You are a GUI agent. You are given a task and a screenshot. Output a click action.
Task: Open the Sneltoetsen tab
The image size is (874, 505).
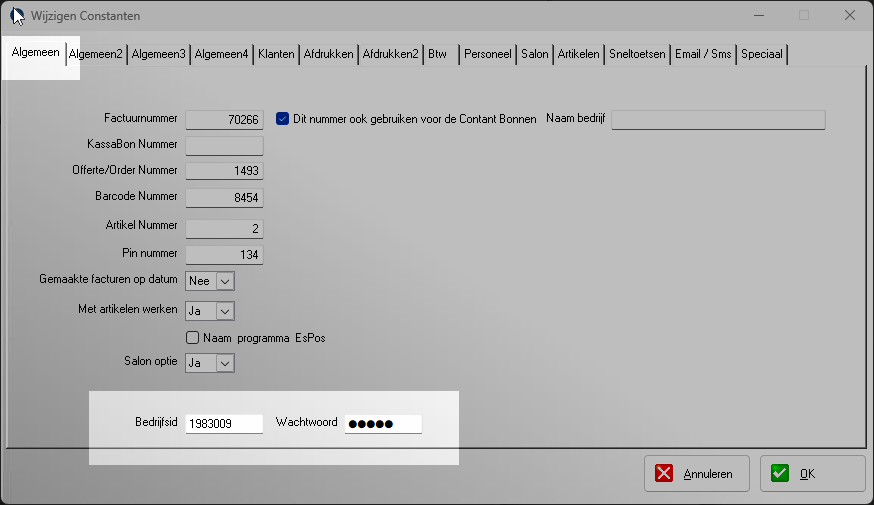point(638,55)
